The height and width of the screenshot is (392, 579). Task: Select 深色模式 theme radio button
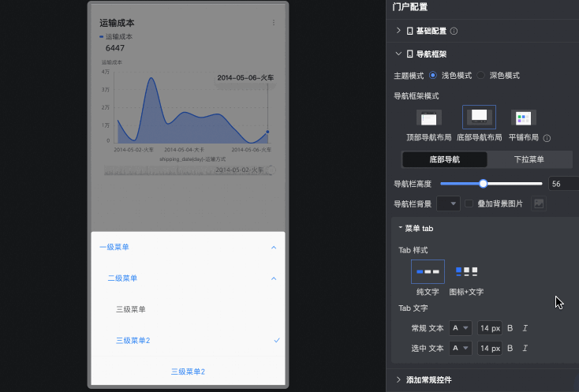click(x=480, y=75)
